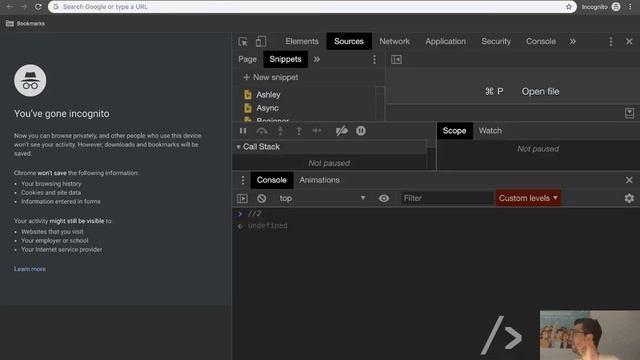Show more navigator tabs chevron
The image size is (640, 360).
[x=317, y=59]
